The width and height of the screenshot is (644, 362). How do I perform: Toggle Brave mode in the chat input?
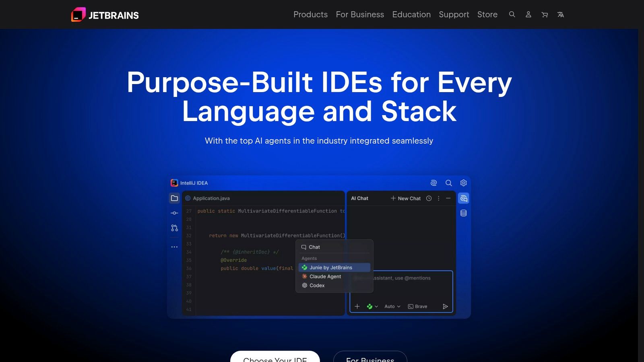pyautogui.click(x=417, y=306)
